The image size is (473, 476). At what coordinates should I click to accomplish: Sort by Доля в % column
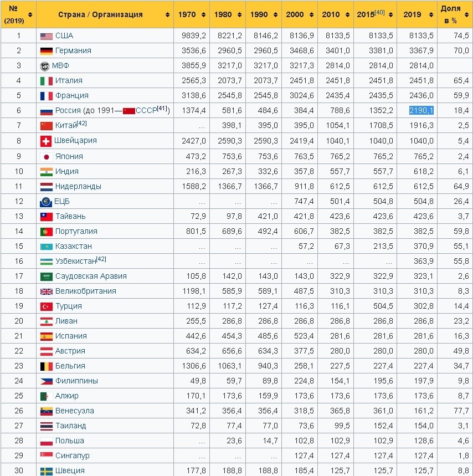454,14
